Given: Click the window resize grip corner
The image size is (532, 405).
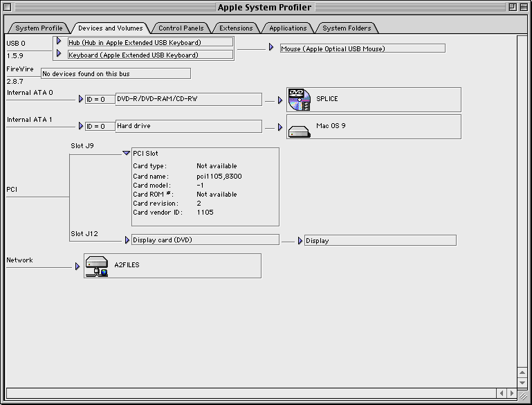Looking at the screenshot, I should click(x=523, y=395).
